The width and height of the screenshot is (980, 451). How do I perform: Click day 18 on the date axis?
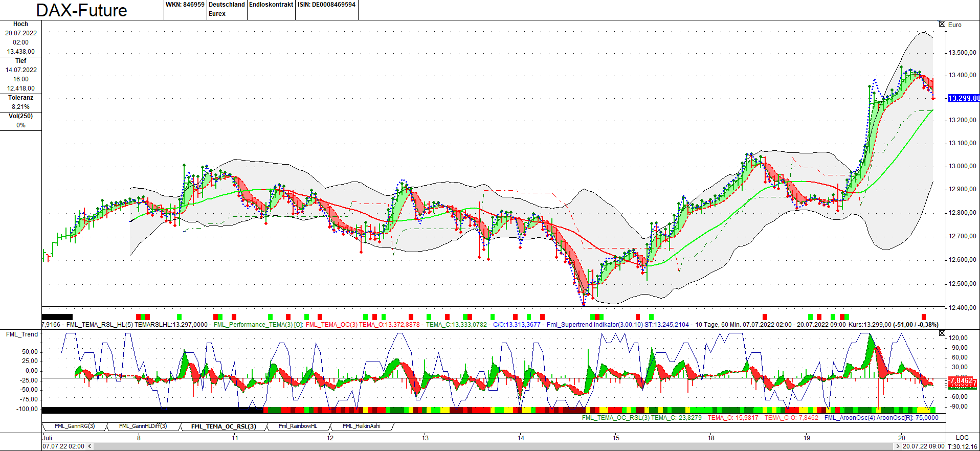coord(711,438)
